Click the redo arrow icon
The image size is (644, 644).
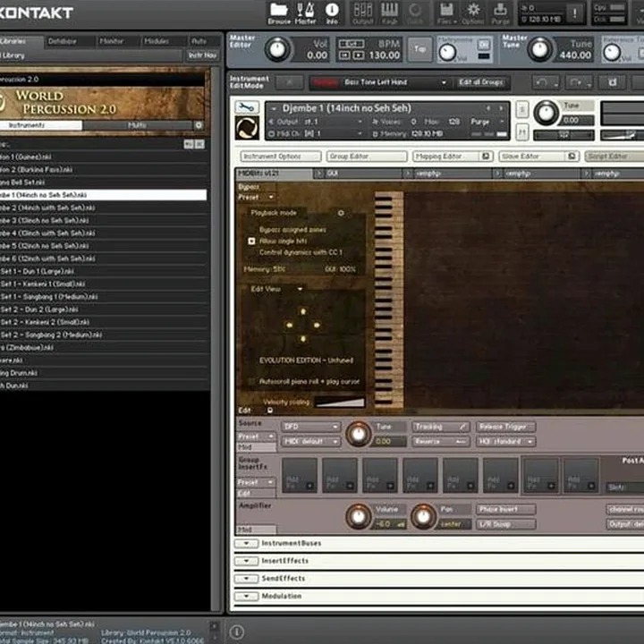(579, 82)
